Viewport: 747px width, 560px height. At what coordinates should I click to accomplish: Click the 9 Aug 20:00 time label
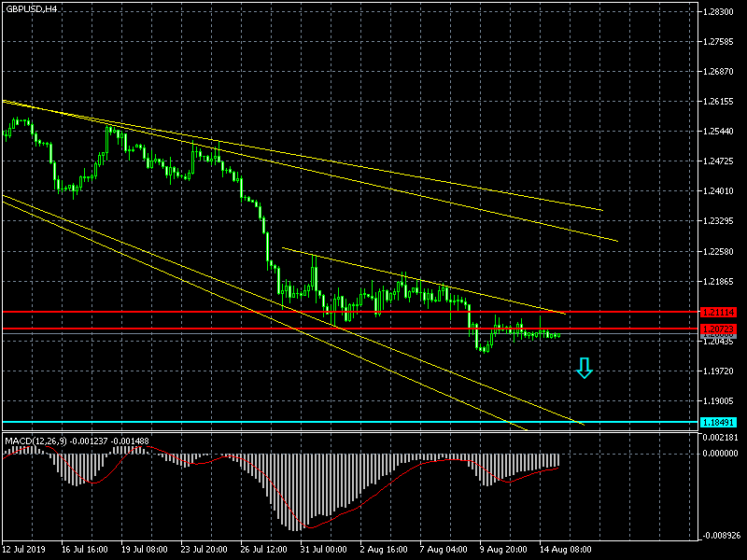[x=503, y=550]
